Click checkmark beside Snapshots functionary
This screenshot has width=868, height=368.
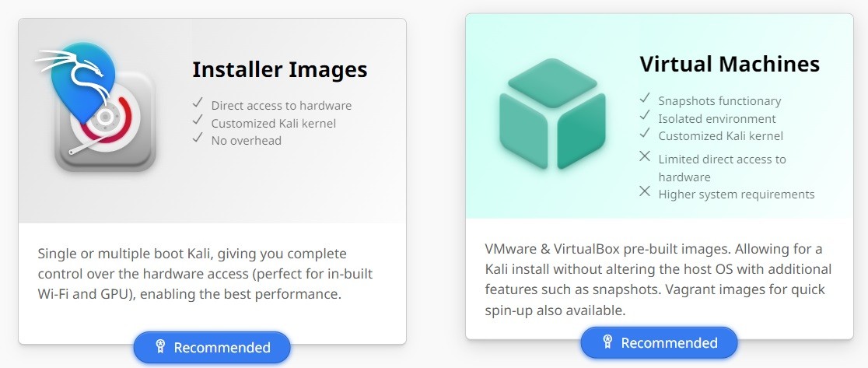pyautogui.click(x=645, y=99)
